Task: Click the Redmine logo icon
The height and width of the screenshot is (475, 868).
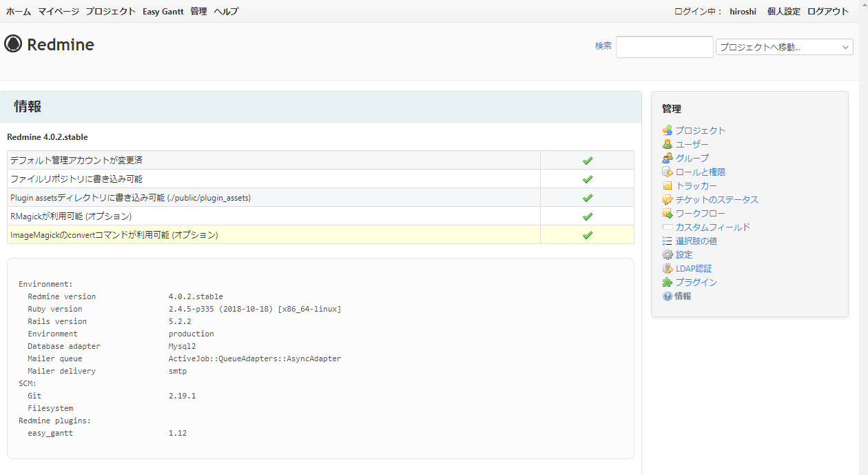Action: tap(14, 44)
